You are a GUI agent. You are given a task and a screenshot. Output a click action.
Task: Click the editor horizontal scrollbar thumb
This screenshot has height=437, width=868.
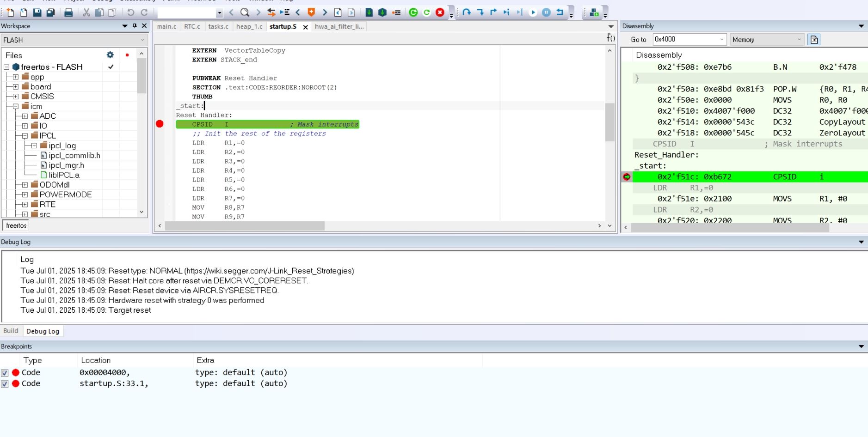(x=245, y=226)
